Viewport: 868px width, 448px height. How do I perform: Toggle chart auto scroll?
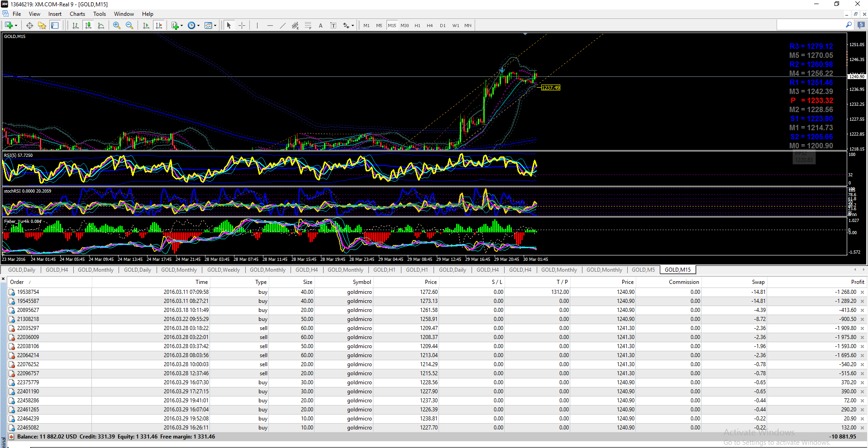click(146, 25)
